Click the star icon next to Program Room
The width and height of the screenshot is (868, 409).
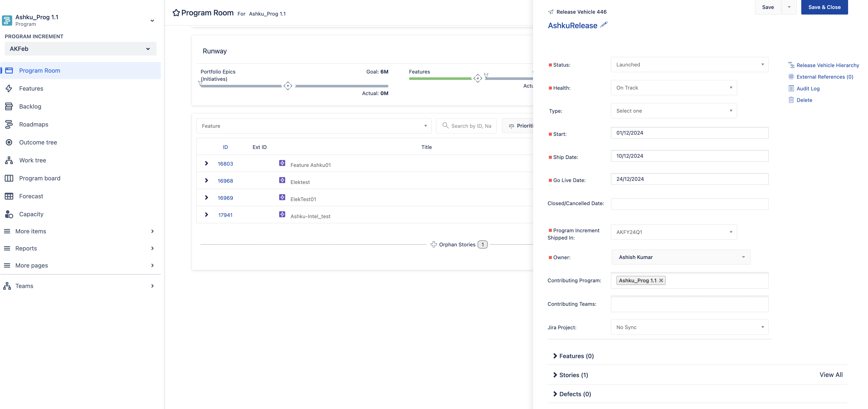coord(176,13)
